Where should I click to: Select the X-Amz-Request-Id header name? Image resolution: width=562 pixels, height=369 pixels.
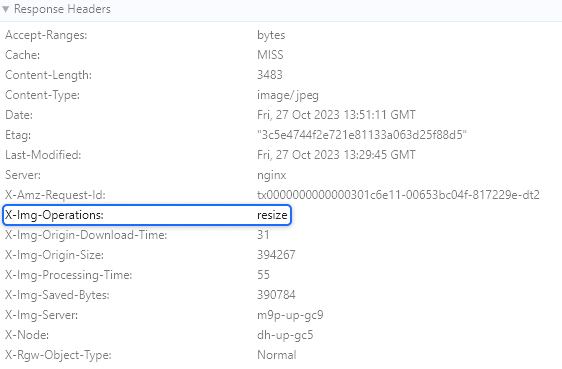56,195
